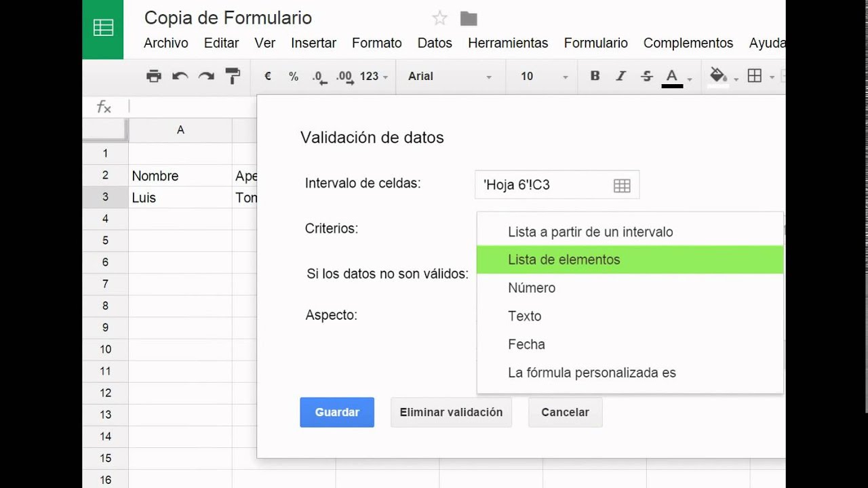
Task: Click the print icon
Action: point(154,76)
